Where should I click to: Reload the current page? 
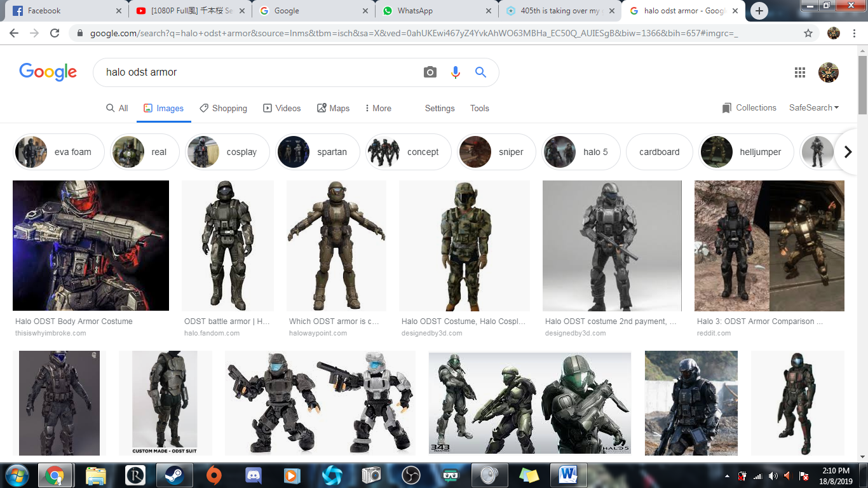click(x=55, y=33)
